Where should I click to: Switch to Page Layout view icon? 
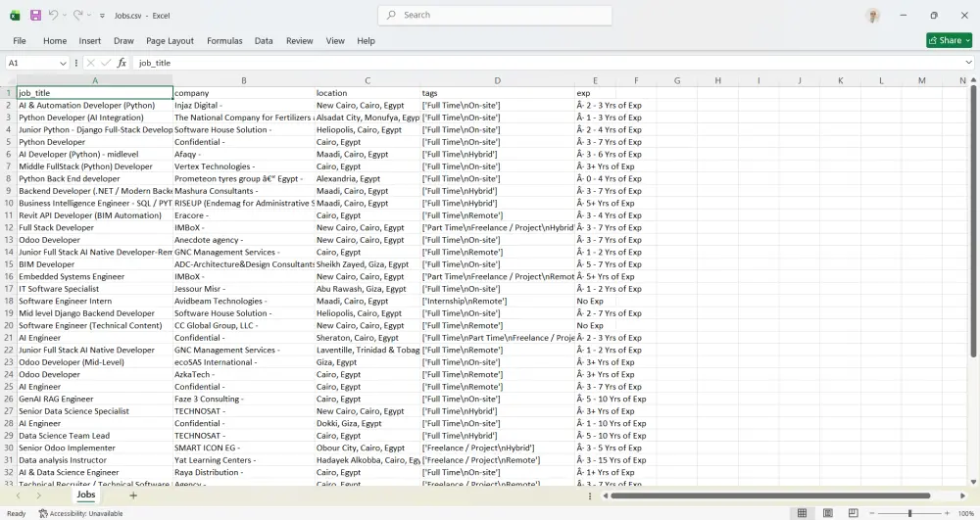coord(827,513)
